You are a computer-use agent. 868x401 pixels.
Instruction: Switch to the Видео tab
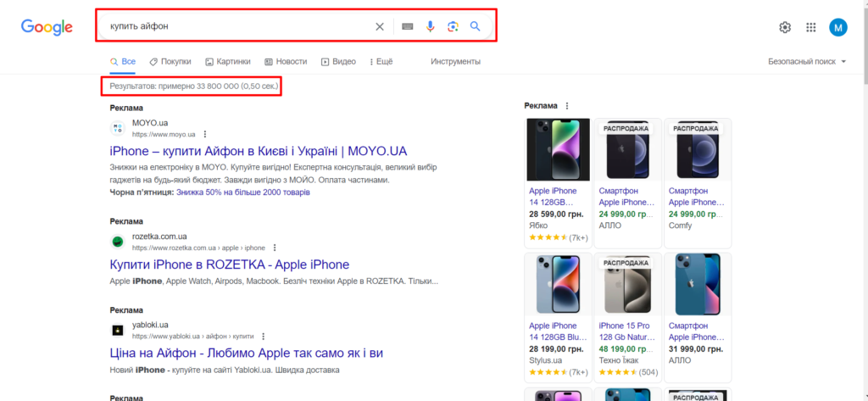339,62
